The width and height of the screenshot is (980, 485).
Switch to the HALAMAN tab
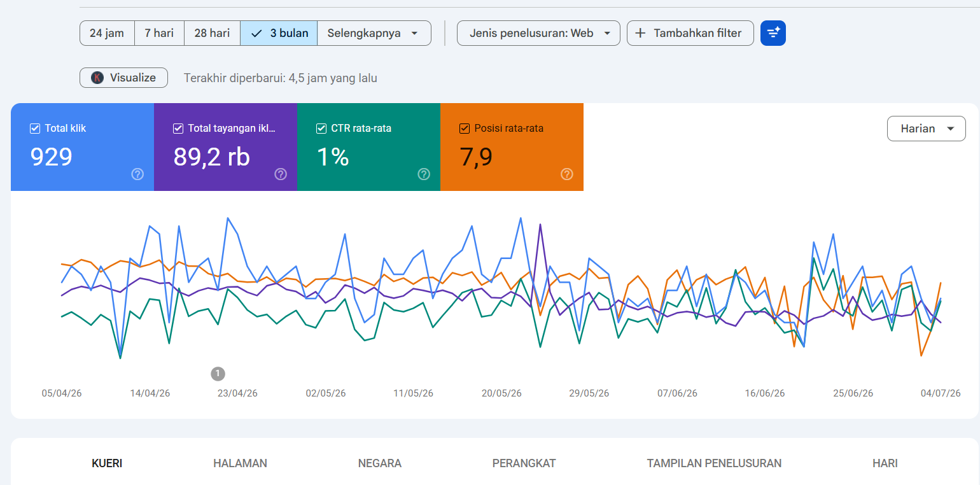pos(240,463)
